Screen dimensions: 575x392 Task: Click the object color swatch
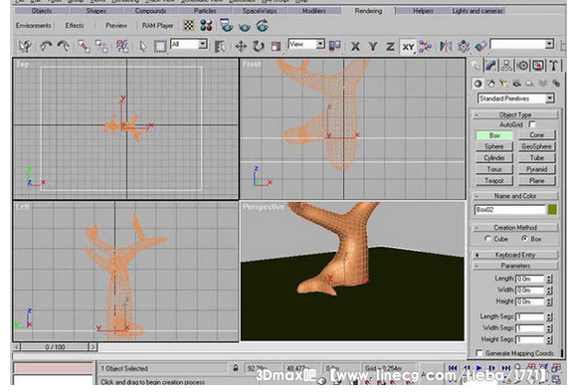click(x=552, y=210)
